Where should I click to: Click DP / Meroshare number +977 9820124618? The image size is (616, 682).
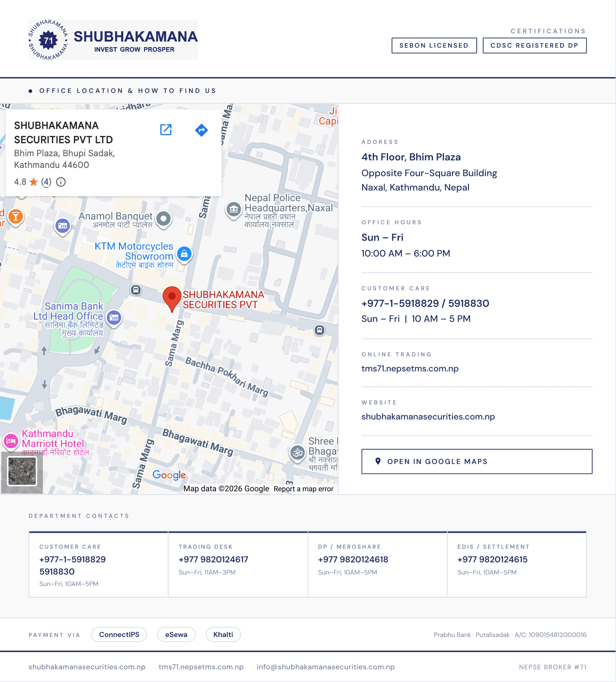coord(353,560)
